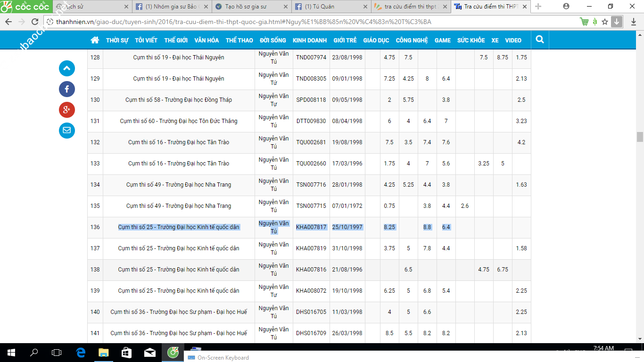
Task: Select the CÔNG NGHỆ navigation item
Action: (412, 41)
